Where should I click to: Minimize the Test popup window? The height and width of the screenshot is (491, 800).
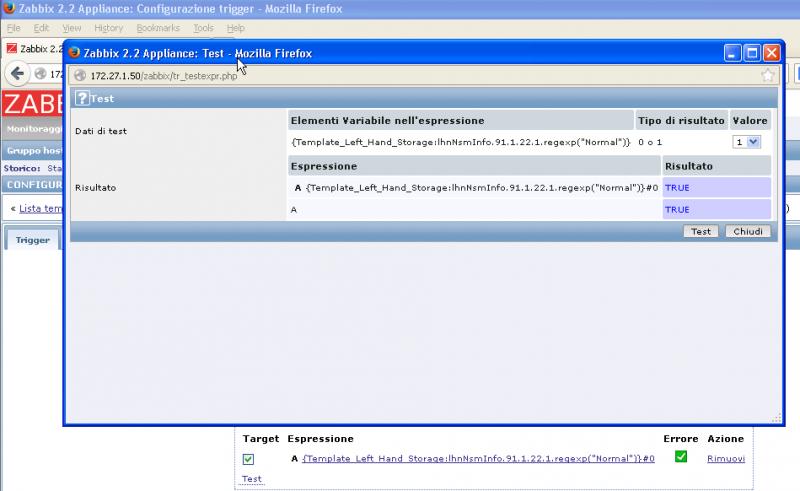click(732, 53)
